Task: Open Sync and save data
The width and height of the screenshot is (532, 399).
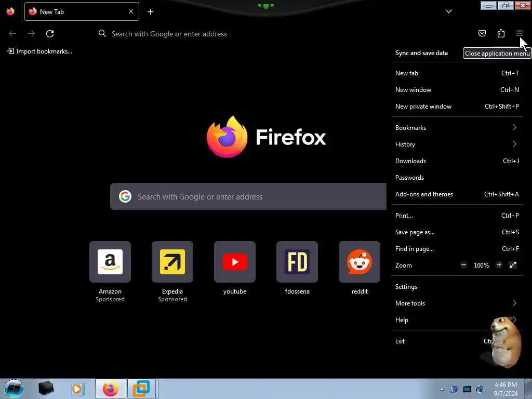Action: click(421, 53)
